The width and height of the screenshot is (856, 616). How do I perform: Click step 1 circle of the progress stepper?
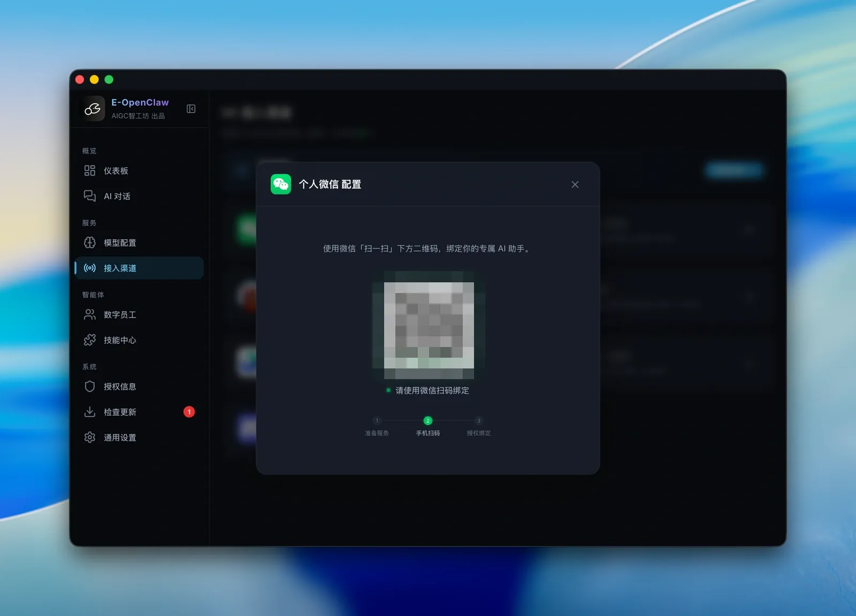[377, 421]
